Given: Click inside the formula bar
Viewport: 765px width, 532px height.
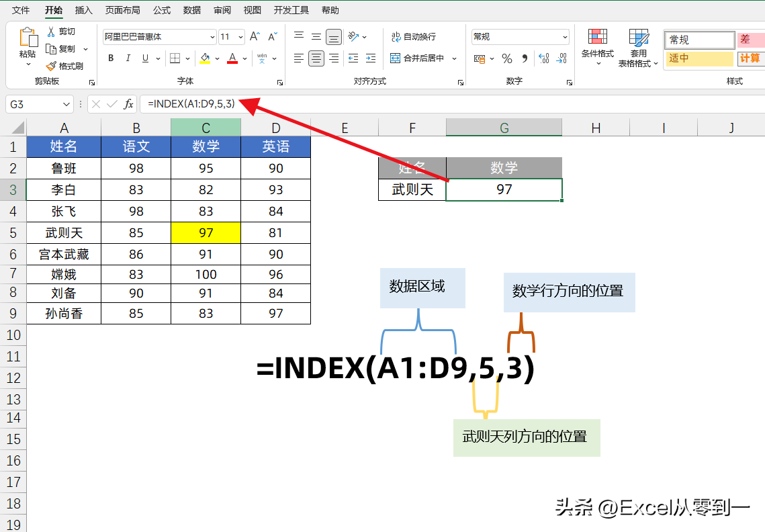Looking at the screenshot, I should click(452, 104).
